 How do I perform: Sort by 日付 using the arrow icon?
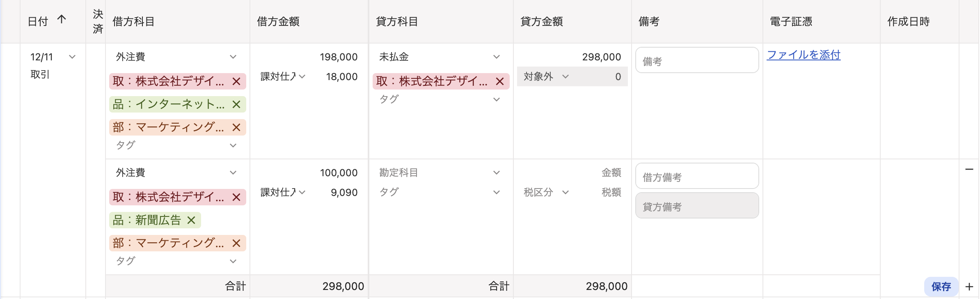pyautogui.click(x=62, y=19)
